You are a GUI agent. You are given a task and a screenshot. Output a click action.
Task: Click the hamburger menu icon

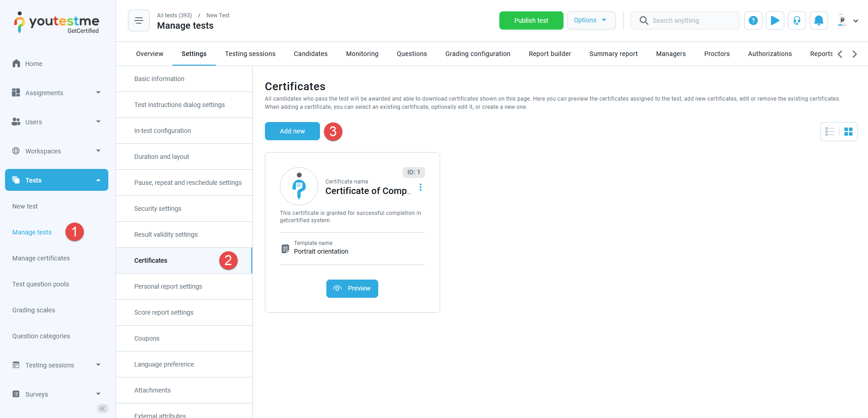pos(139,20)
